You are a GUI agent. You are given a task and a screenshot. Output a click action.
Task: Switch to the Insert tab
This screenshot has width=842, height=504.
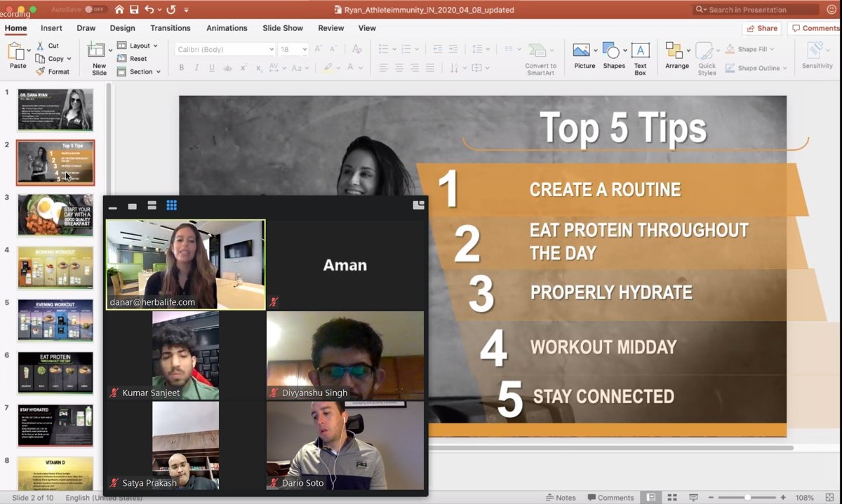51,28
